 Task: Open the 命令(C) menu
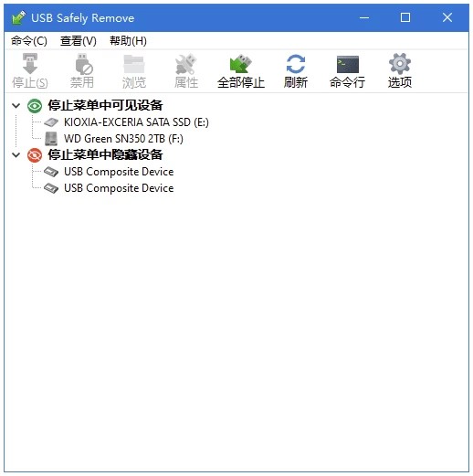(29, 41)
